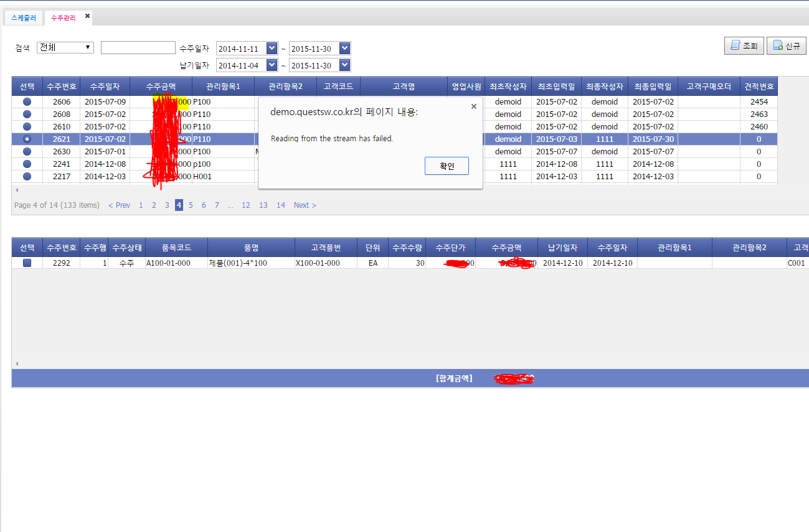The width and height of the screenshot is (809, 532).
Task: Select radio button for order 2606
Action: [27, 101]
